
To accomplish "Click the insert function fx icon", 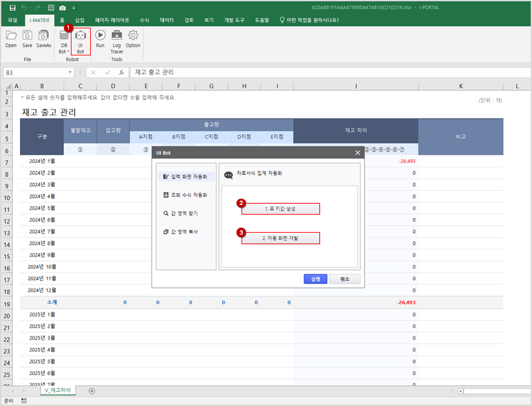I will click(120, 72).
